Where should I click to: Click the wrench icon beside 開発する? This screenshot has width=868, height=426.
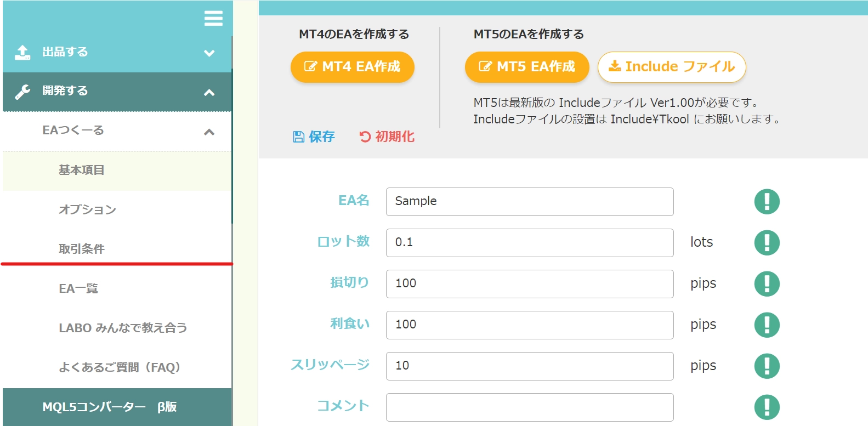(22, 92)
